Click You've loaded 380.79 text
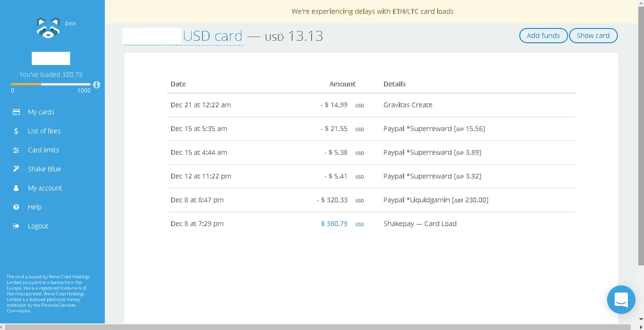Screen dimensions: 644x330 pos(51,74)
